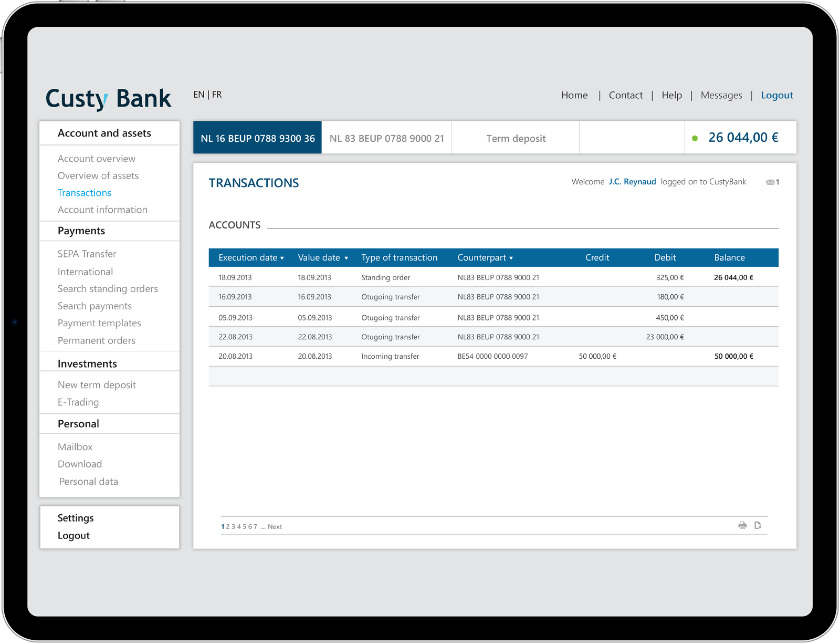Open the Term deposit tab

coord(516,138)
